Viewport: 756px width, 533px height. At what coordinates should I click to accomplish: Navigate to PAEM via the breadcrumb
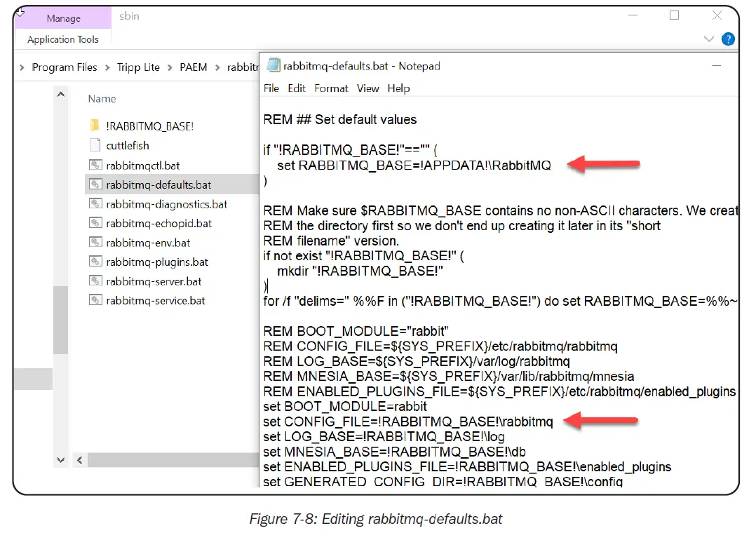coord(194,67)
